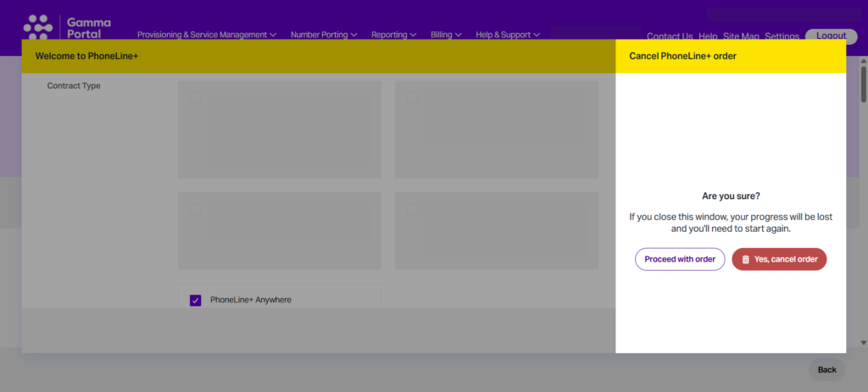Click the Gamma Portal logo

point(67,27)
